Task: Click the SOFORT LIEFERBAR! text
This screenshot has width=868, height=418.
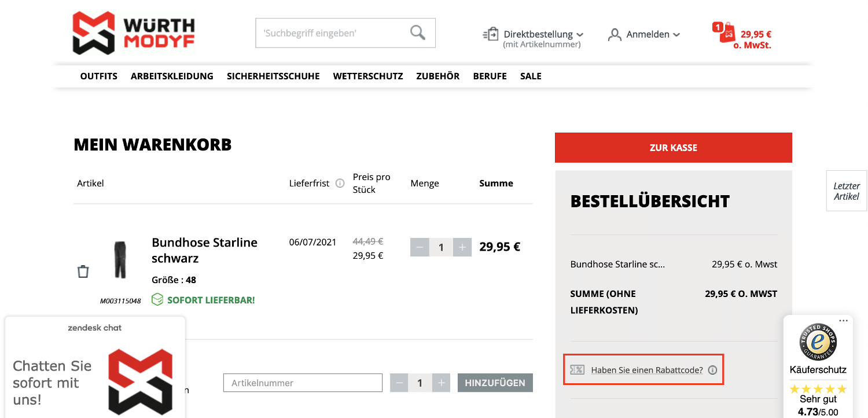Action: [211, 300]
